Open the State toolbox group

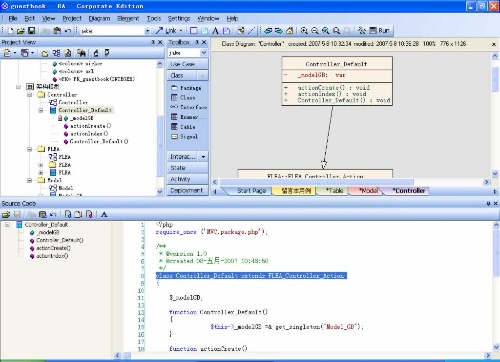tap(187, 168)
